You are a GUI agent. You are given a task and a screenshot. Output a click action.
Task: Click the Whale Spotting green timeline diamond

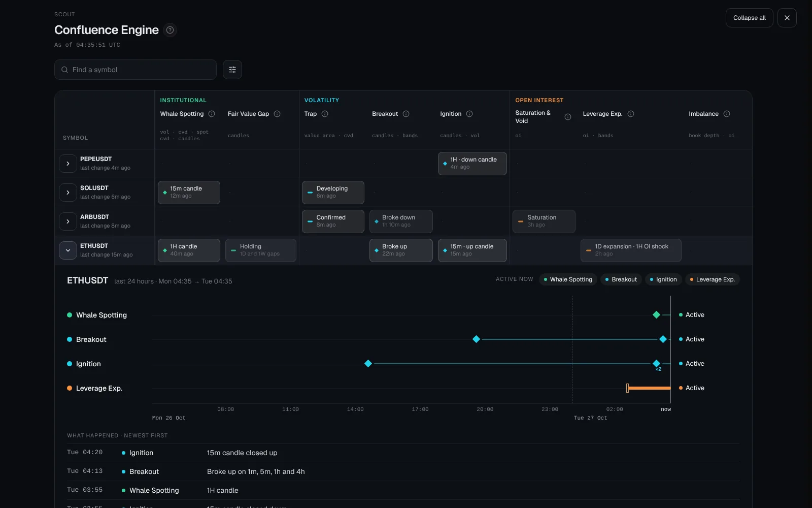(656, 315)
